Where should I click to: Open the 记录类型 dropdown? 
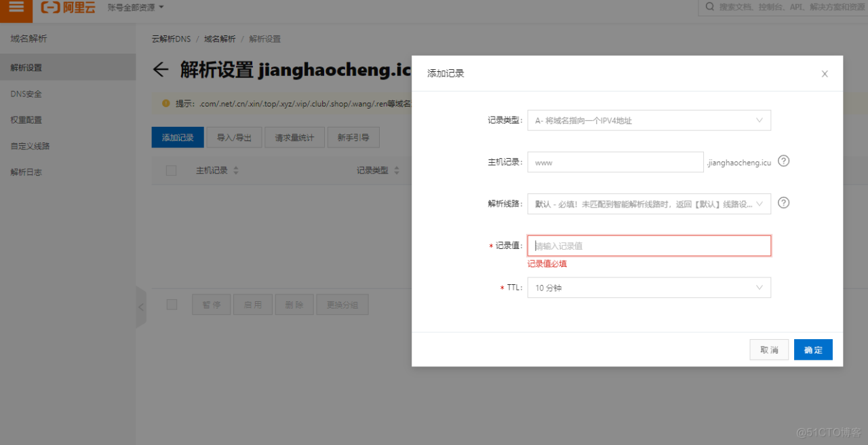(x=649, y=120)
